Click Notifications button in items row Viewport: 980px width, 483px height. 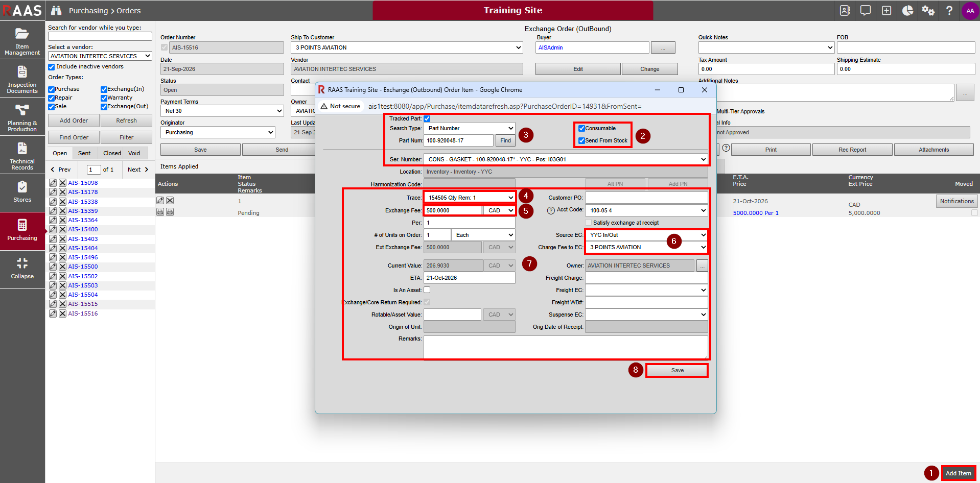[x=956, y=201]
